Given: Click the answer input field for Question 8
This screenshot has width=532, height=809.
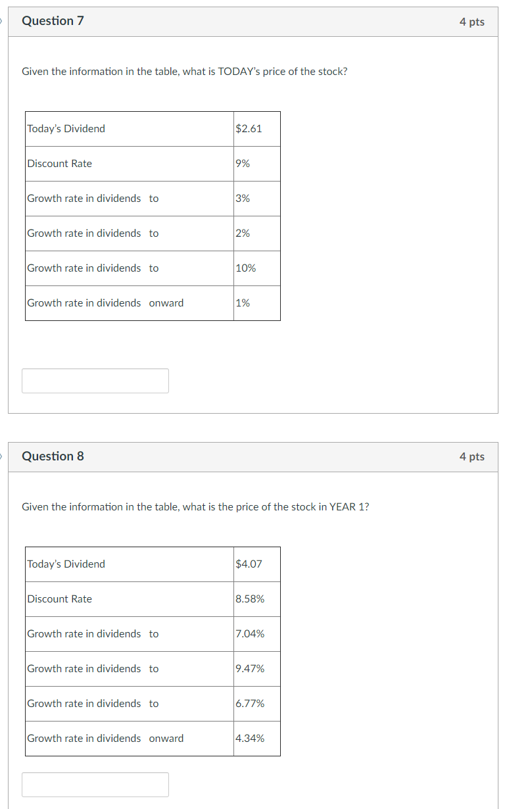Looking at the screenshot, I should (x=95, y=784).
